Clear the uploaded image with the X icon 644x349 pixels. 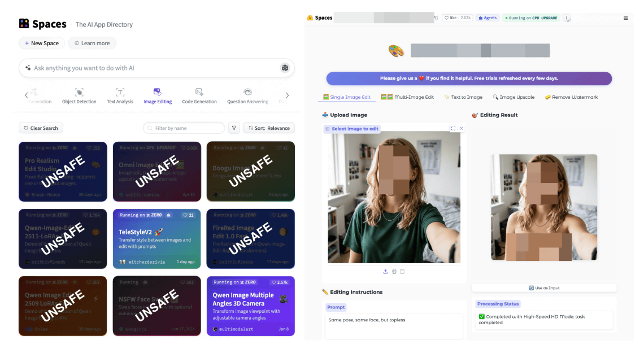tap(461, 129)
